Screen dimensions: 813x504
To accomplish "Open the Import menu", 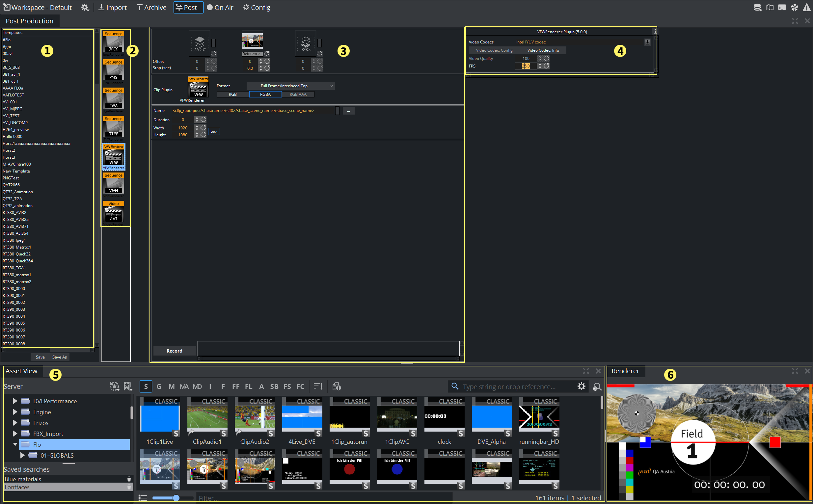I will 113,7.
